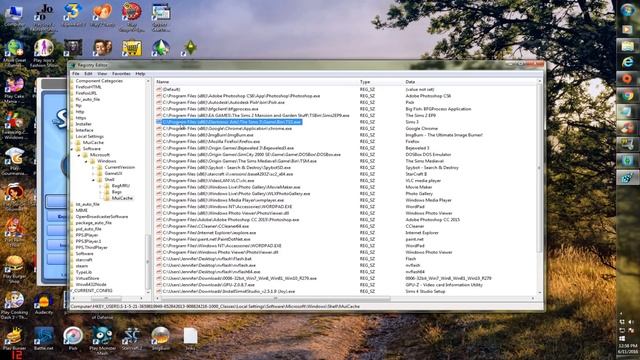640x360 pixels.
Task: Expand the CurrentVersion key
Action: pos(94,167)
